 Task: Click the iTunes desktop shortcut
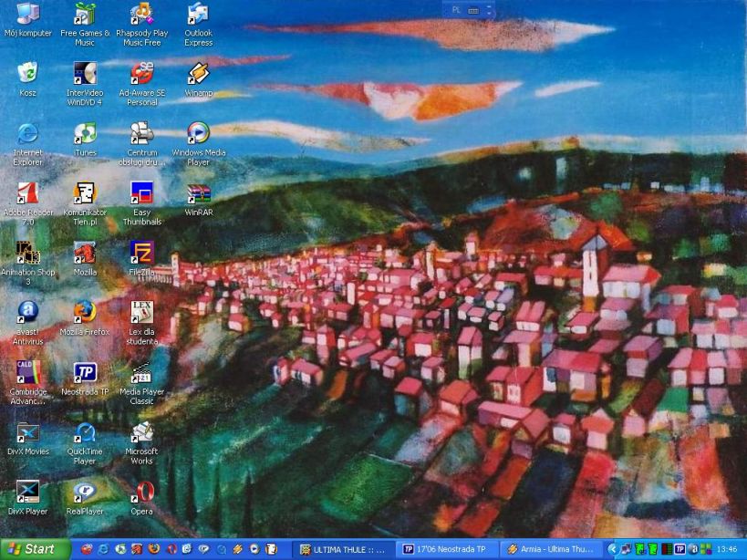click(85, 134)
